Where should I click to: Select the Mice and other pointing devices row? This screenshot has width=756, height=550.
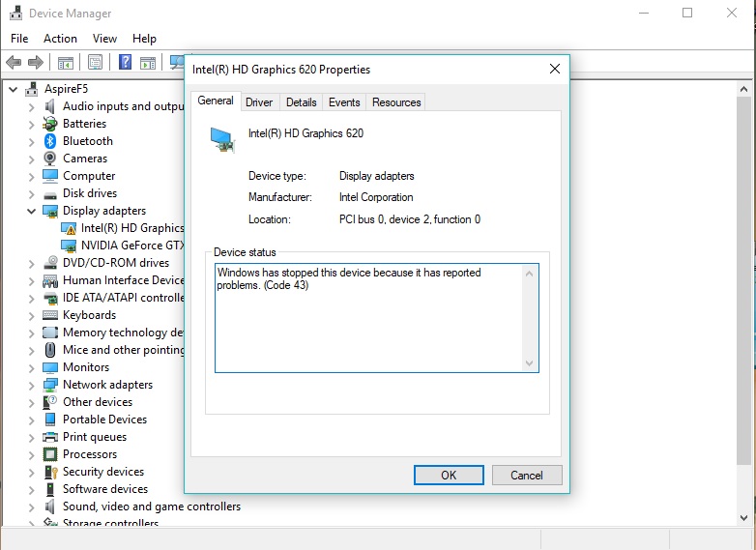click(x=113, y=350)
